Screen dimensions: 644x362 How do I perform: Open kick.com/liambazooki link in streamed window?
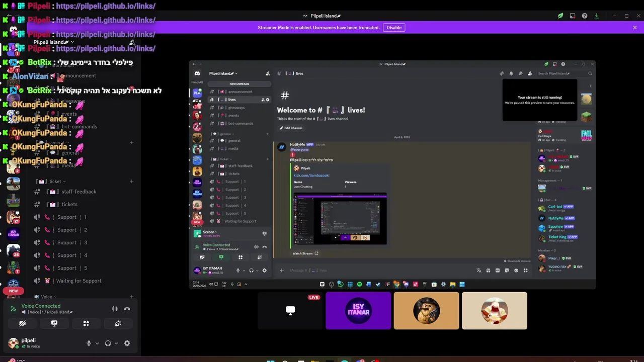click(x=311, y=175)
